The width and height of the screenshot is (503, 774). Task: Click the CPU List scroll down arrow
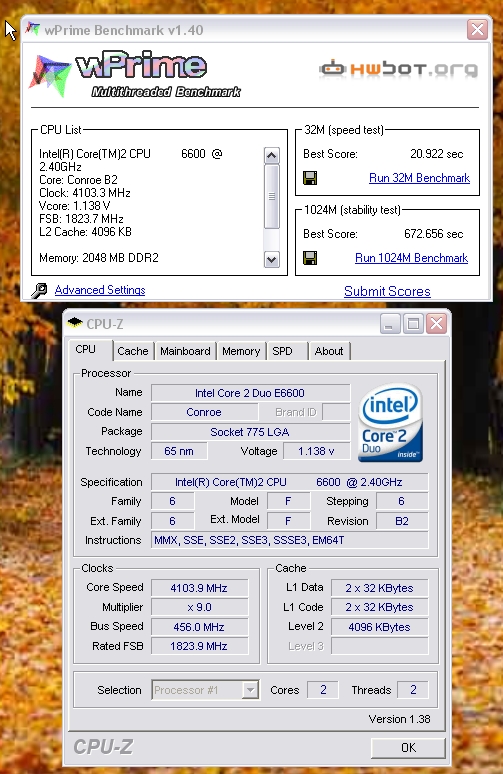271,259
